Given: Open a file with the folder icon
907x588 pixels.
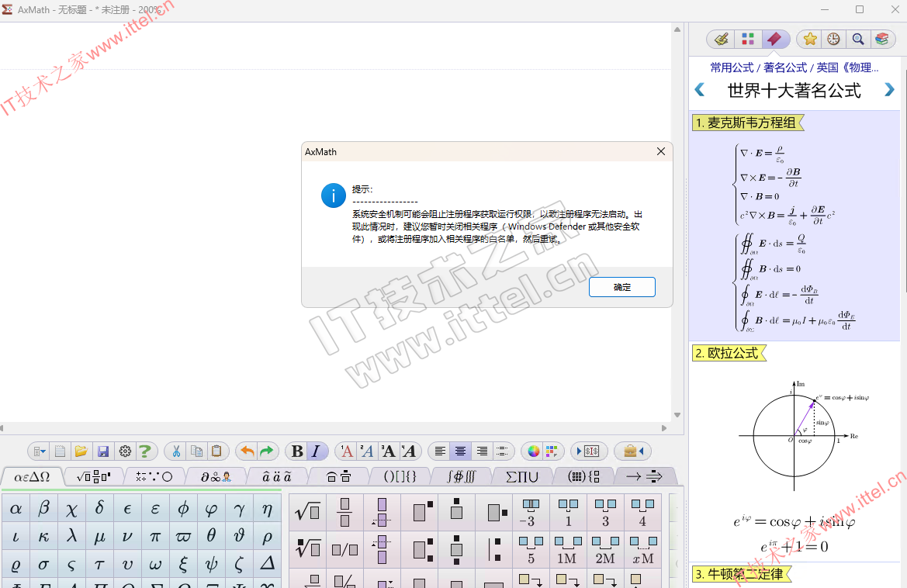Looking at the screenshot, I should [81, 451].
